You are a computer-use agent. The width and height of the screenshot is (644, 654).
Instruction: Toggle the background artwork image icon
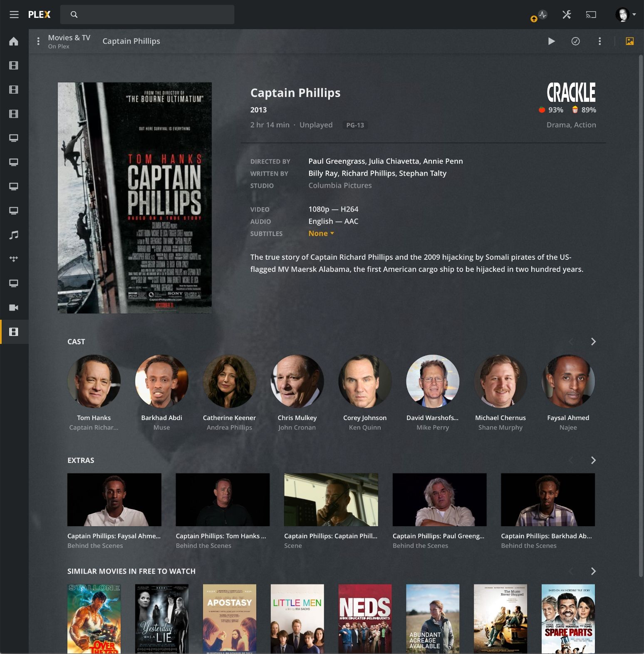(x=630, y=41)
